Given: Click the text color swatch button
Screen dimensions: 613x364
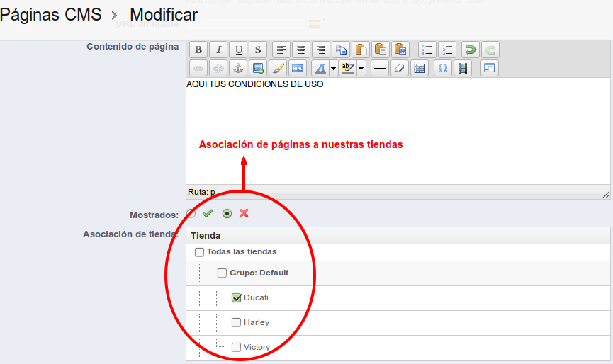Looking at the screenshot, I should pos(319,69).
